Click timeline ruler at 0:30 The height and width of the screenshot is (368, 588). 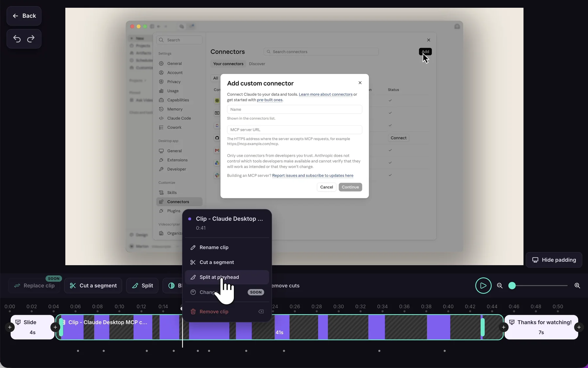[x=338, y=307]
